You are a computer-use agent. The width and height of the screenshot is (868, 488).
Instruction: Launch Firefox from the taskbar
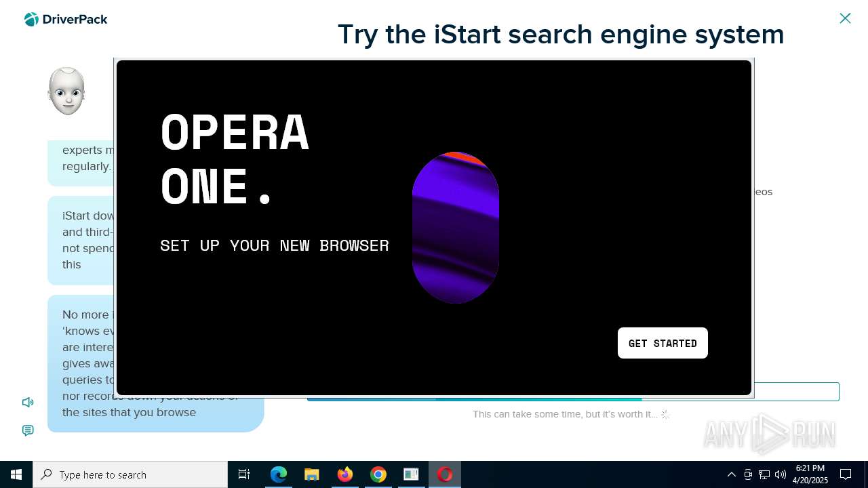345,474
